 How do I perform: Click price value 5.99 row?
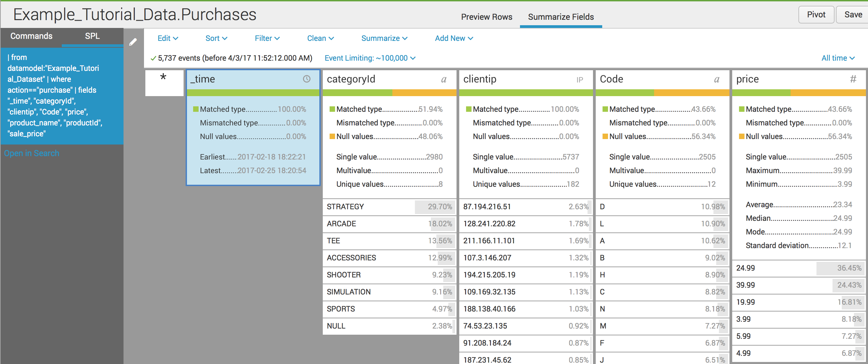click(x=799, y=336)
